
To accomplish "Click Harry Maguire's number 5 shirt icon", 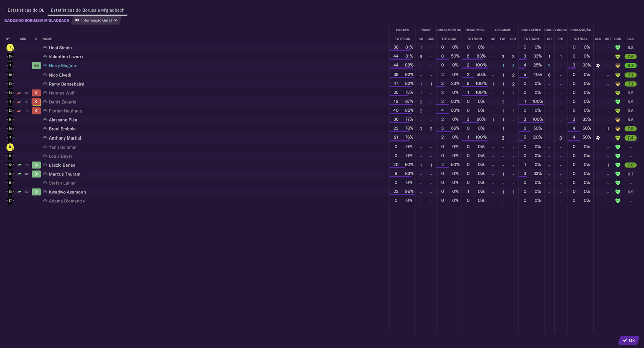I will click(10, 66).
